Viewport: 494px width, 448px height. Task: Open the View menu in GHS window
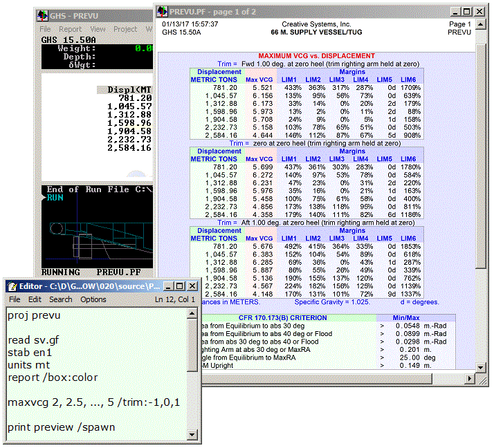click(98, 29)
